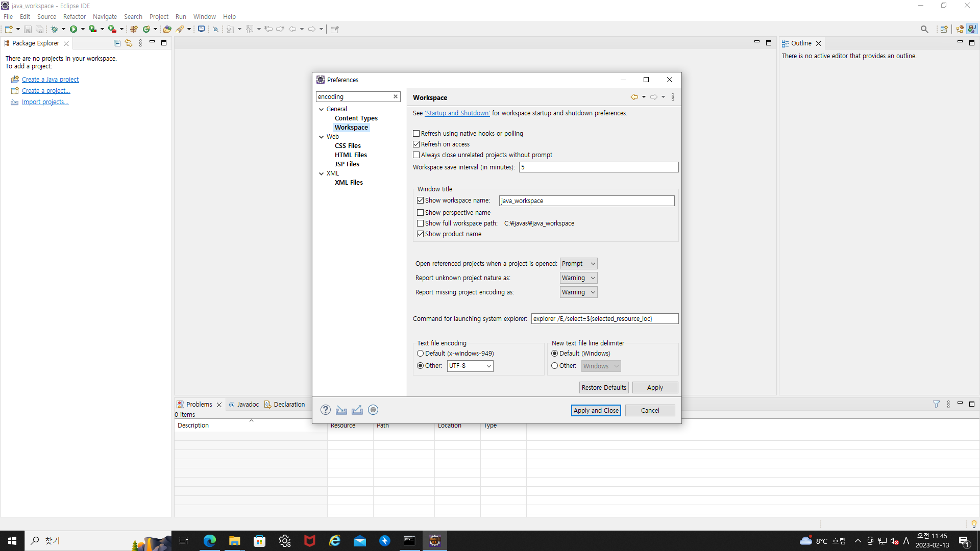Open the 'Startup and Shutdown' link
Screen dimensions: 980x551
point(457,113)
